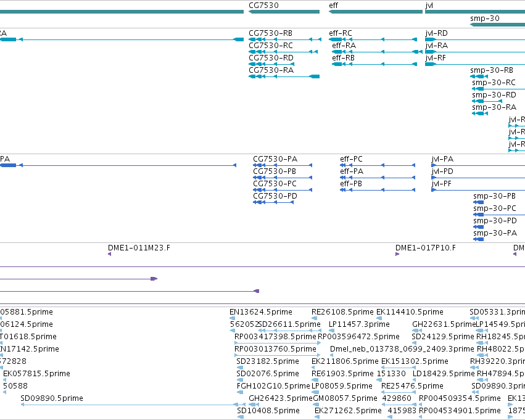
Task: Click the CG7530-PA protein label
Action: (275, 159)
